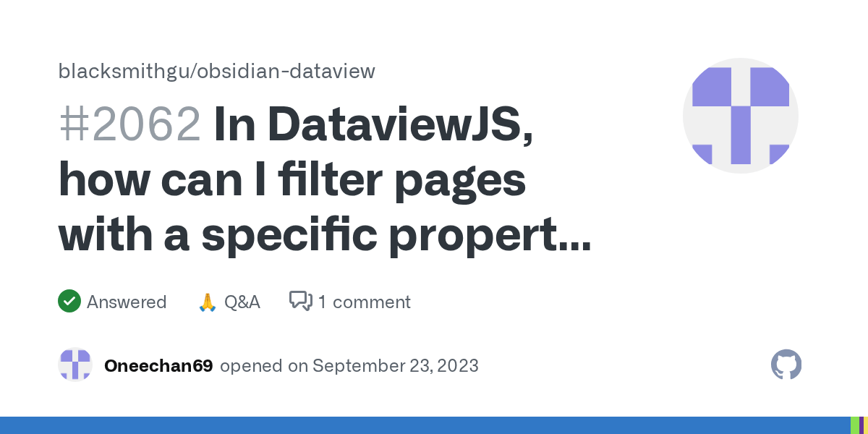Click the yellow language bar segment
Viewport: 868px width, 434px height.
click(x=865, y=425)
